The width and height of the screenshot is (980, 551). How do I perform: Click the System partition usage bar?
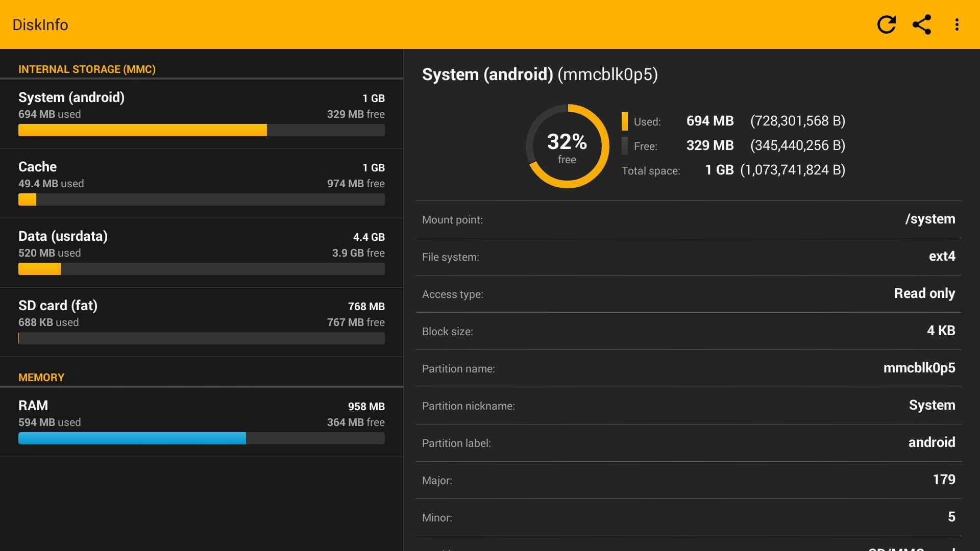tap(201, 130)
